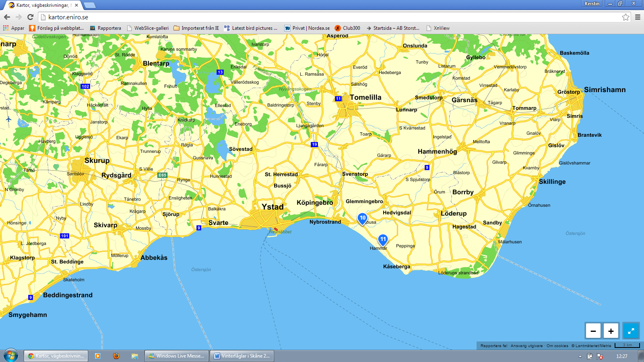Click the E65 road shield

(162, 175)
